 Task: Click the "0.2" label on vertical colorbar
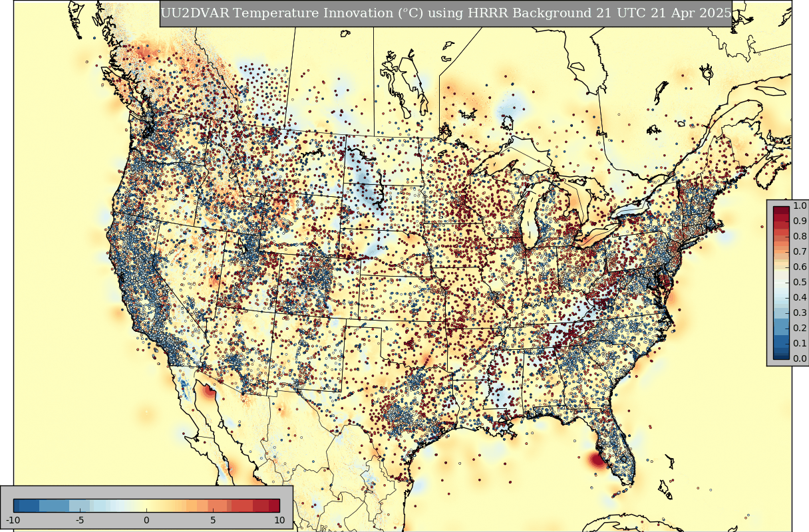tap(800, 328)
